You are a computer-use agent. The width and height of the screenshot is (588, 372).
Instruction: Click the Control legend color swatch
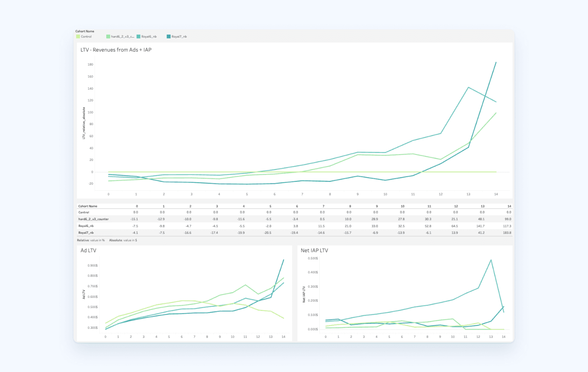pyautogui.click(x=78, y=37)
